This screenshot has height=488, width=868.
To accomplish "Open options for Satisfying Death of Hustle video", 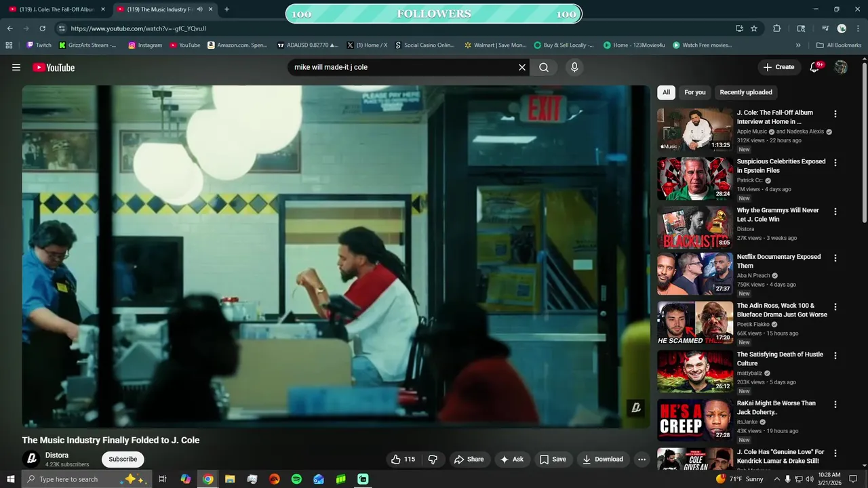I will tap(835, 355).
